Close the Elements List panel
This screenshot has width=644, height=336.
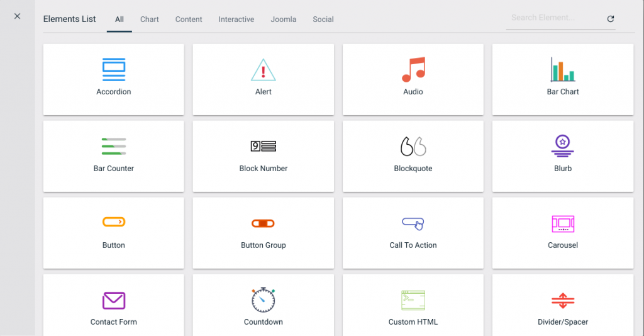click(x=17, y=16)
